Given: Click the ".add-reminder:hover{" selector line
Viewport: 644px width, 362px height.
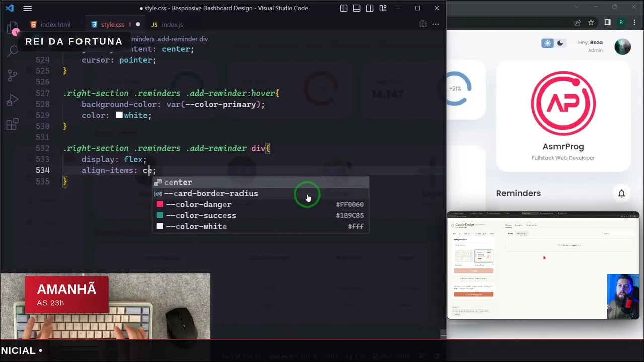Looking at the screenshot, I should click(x=171, y=93).
